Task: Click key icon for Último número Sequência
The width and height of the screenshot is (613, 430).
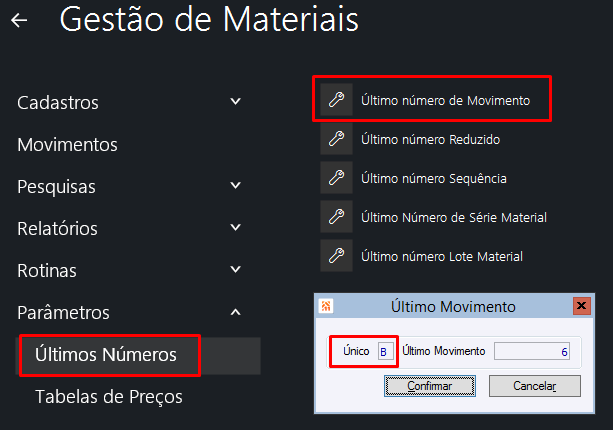Action: [x=336, y=178]
